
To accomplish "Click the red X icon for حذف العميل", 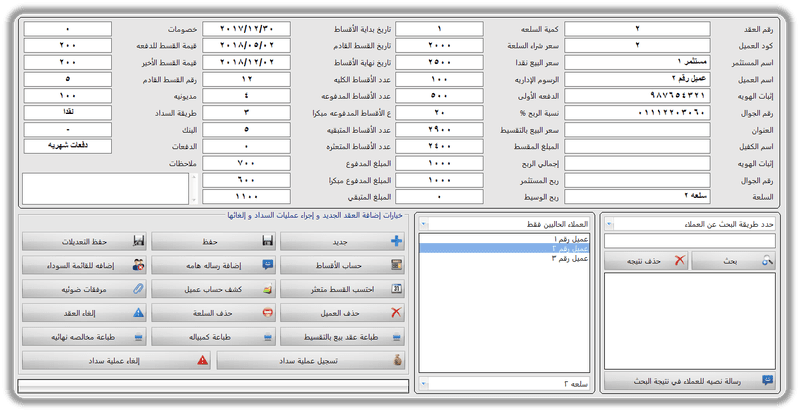I will pos(396,313).
